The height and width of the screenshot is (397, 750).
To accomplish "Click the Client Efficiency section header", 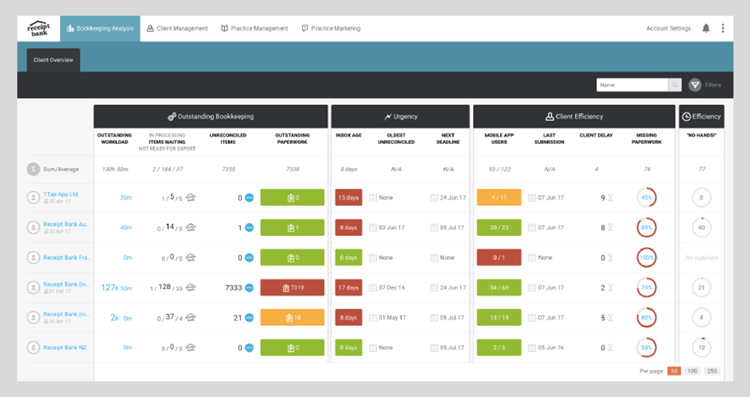I will pyautogui.click(x=574, y=117).
